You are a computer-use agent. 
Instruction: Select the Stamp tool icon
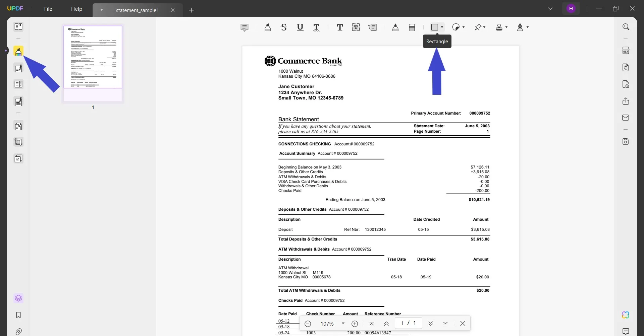pos(499,27)
